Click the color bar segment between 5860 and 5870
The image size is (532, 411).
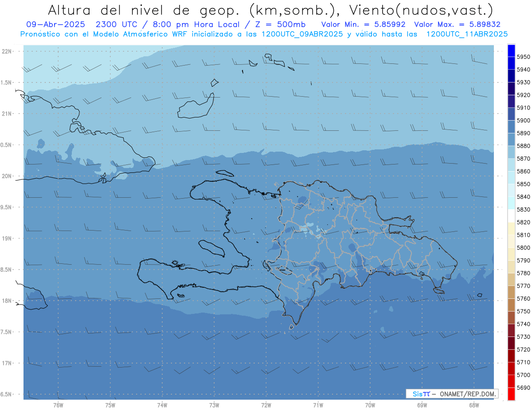click(x=511, y=165)
